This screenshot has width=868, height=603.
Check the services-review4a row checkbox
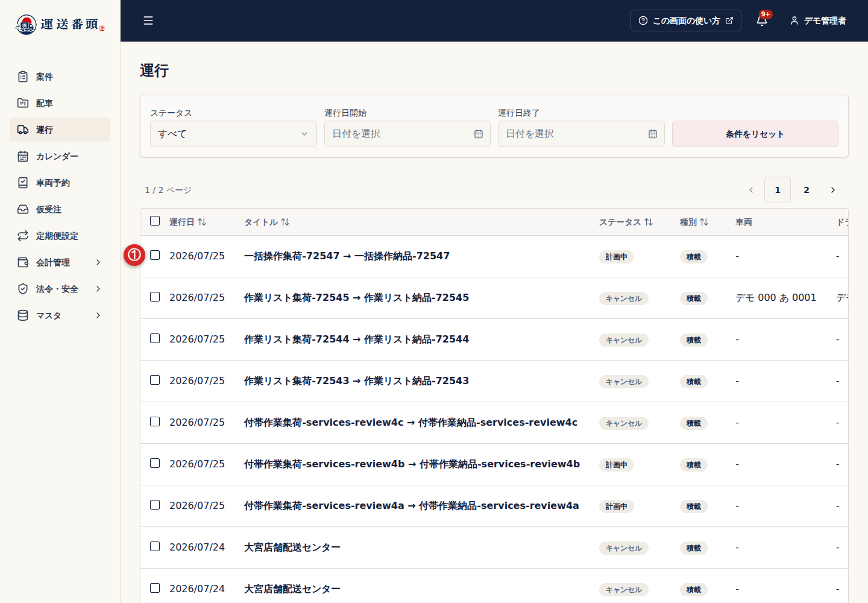155,505
